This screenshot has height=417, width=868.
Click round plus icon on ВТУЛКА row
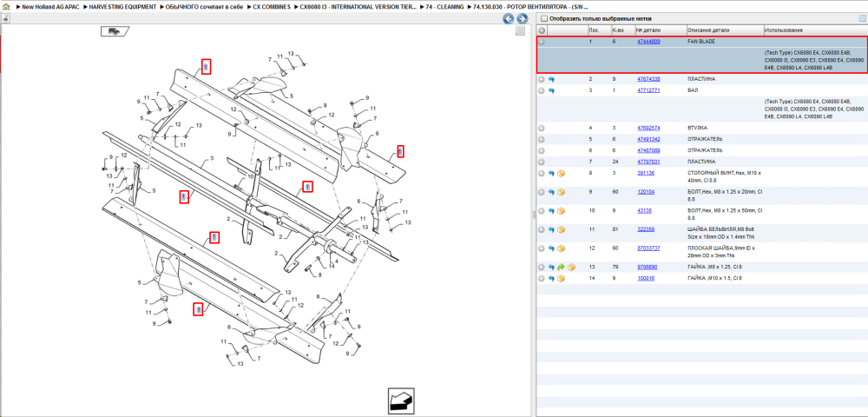pos(542,128)
